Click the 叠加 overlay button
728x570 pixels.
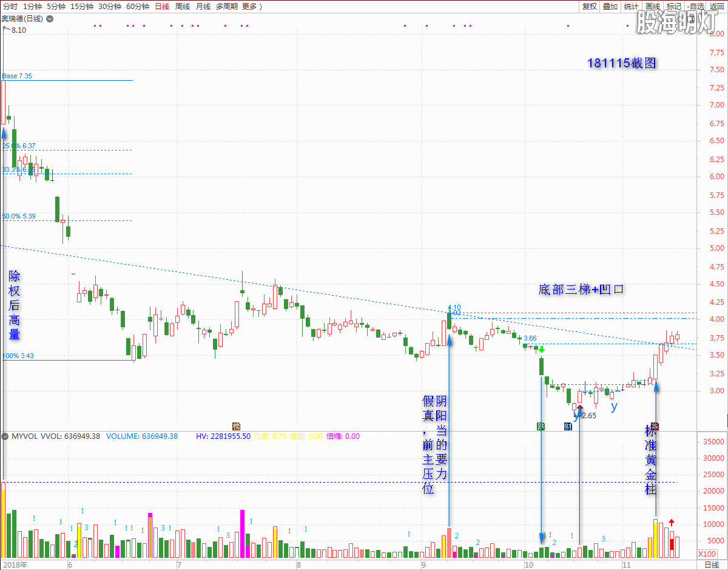(x=610, y=7)
